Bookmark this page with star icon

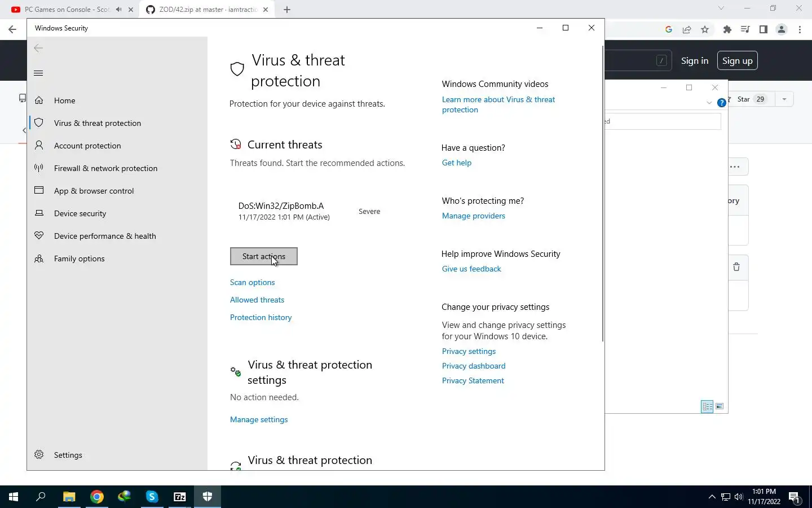point(705,29)
